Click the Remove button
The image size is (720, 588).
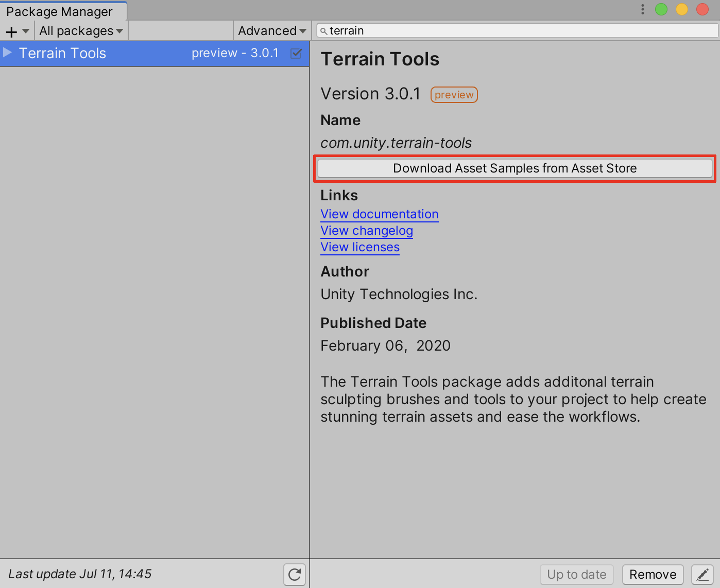click(x=653, y=575)
